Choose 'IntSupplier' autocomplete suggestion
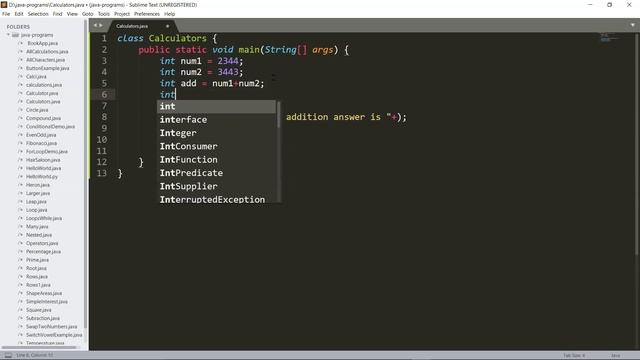Image resolution: width=640 pixels, height=360 pixels. (x=216, y=187)
